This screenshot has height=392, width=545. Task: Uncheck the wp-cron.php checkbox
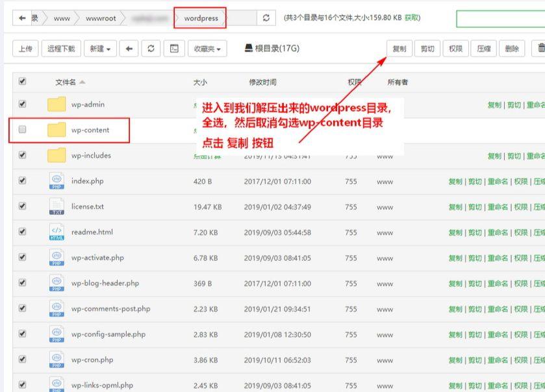click(x=23, y=359)
